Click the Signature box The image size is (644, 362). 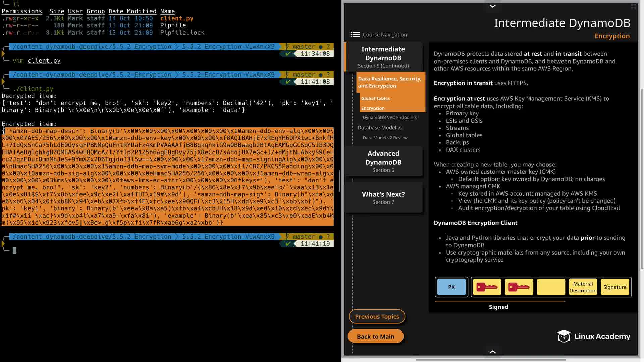[x=614, y=287]
